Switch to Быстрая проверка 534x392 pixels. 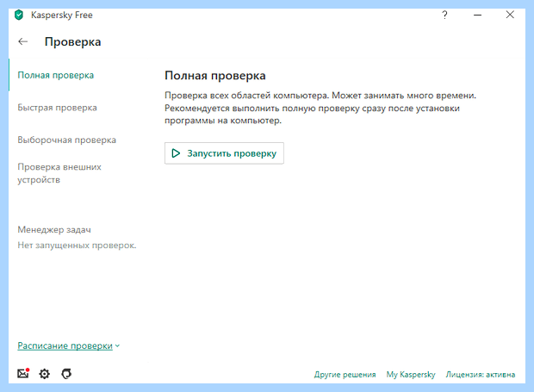point(57,108)
